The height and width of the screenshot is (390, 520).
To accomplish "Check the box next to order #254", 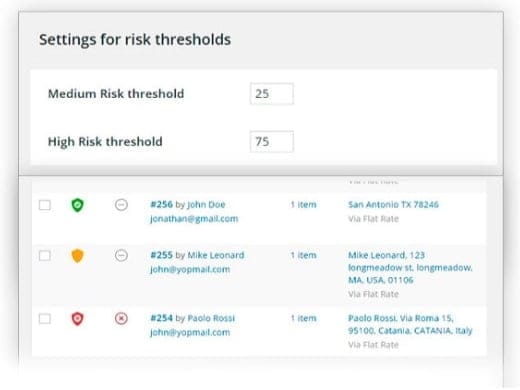I will (45, 319).
